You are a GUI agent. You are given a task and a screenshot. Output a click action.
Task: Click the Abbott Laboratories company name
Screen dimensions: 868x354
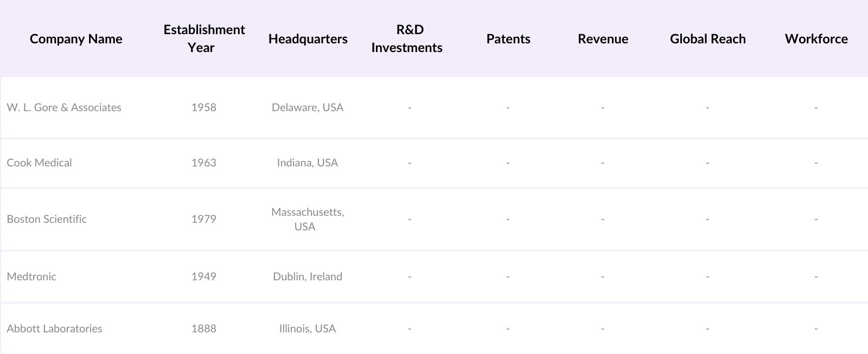[x=54, y=329]
